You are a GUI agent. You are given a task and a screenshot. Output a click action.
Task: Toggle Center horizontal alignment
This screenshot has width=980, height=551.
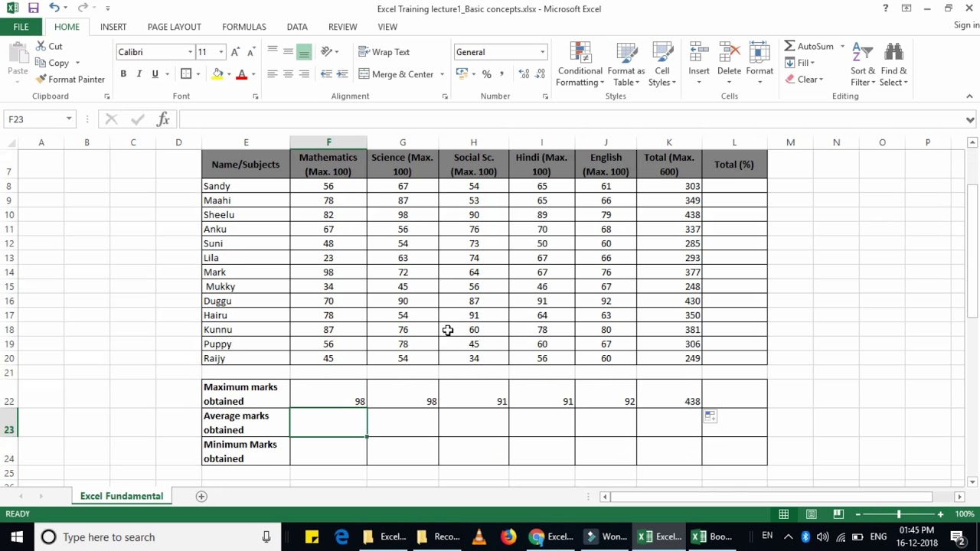click(288, 74)
